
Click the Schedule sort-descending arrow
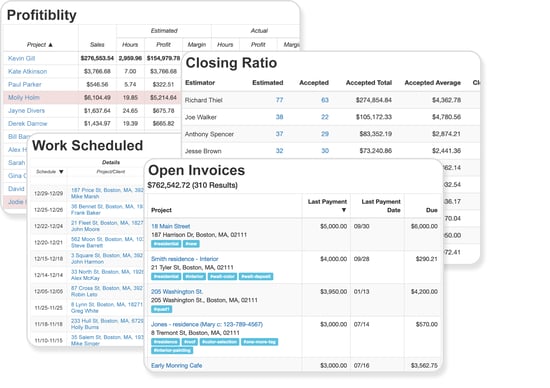(61, 172)
